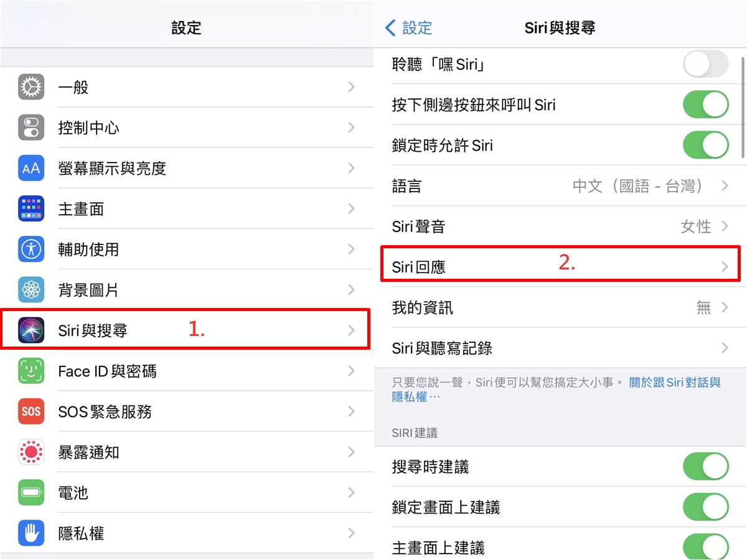747x560 pixels.
Task: Enable the 聆聽「嘿Siri」 switch
Action: pyautogui.click(x=706, y=64)
